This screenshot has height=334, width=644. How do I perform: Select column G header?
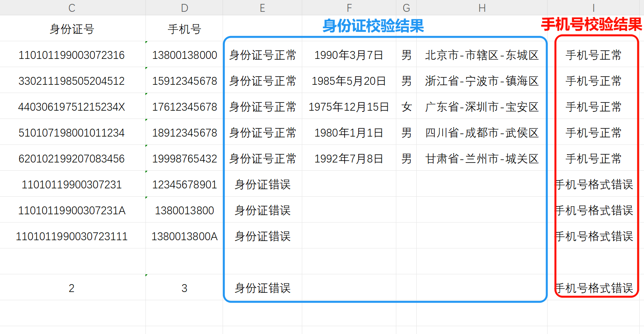coord(406,7)
